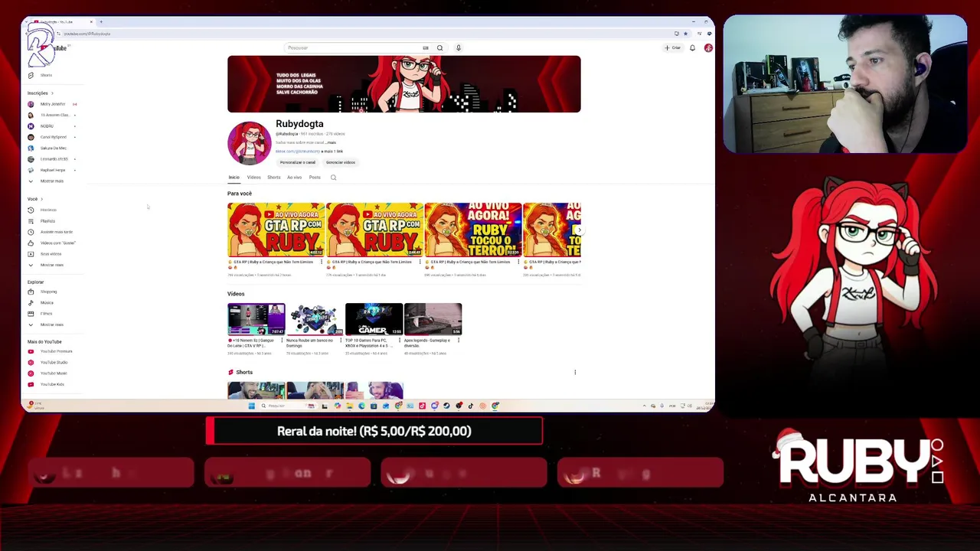
Task: Open the Ruby Tocou o Terror thumbnail
Action: point(473,230)
